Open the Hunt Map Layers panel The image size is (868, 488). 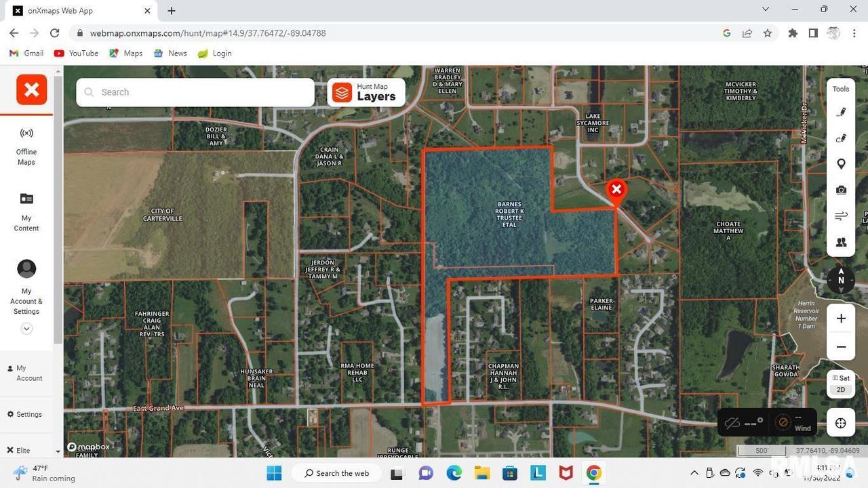point(366,92)
